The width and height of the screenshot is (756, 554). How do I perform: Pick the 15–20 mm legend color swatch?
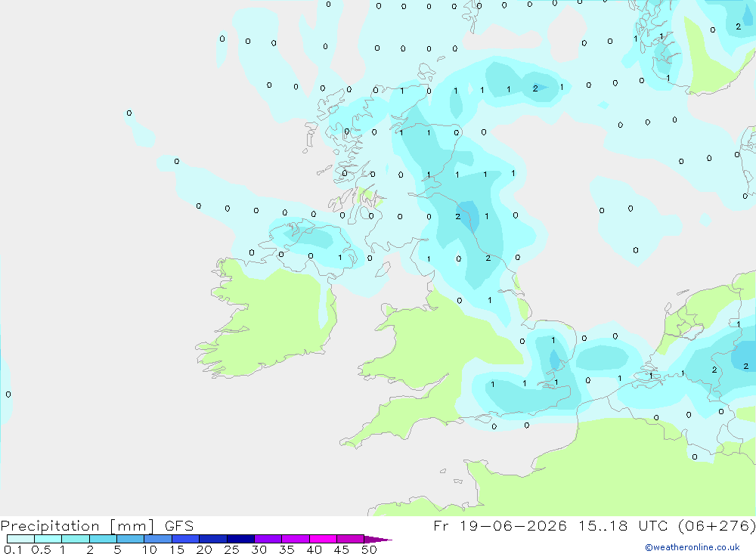(185, 539)
